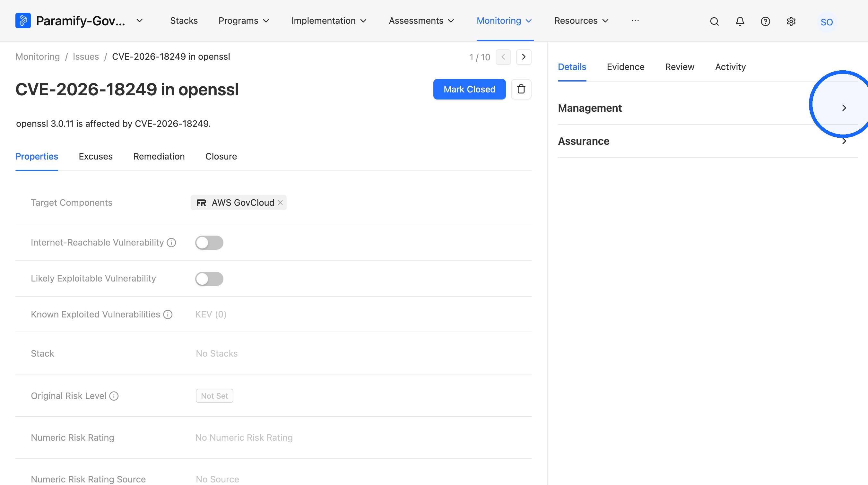868x485 pixels.
Task: Open the Programs dropdown menu
Action: (x=244, y=21)
